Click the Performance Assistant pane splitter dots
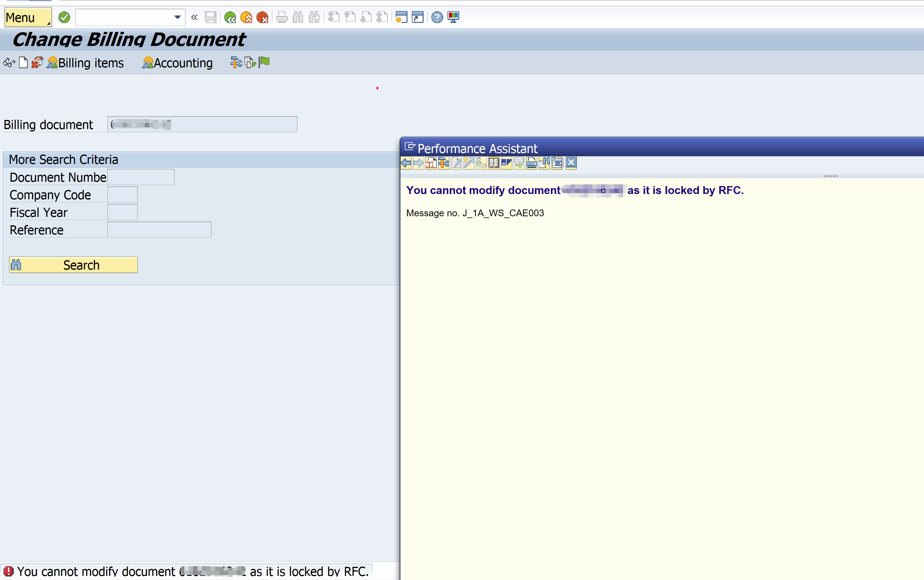Viewport: 924px width, 580px height. tap(831, 176)
